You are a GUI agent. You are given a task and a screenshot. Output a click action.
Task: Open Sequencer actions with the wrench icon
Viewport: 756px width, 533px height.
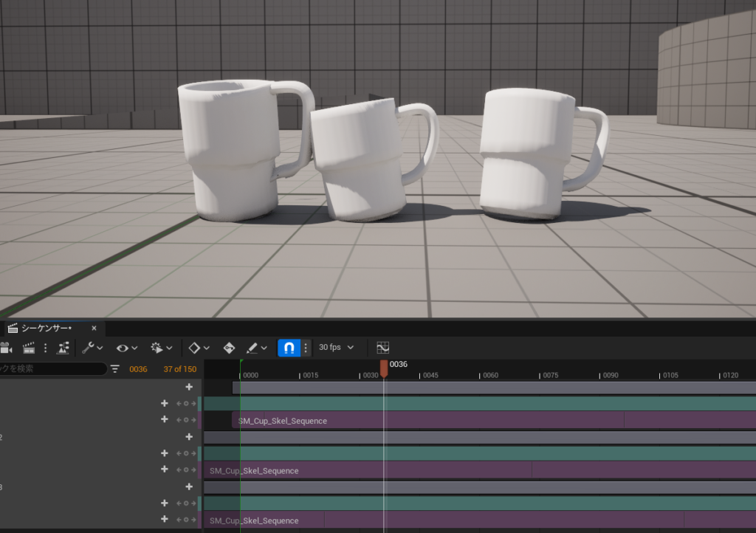pos(89,348)
